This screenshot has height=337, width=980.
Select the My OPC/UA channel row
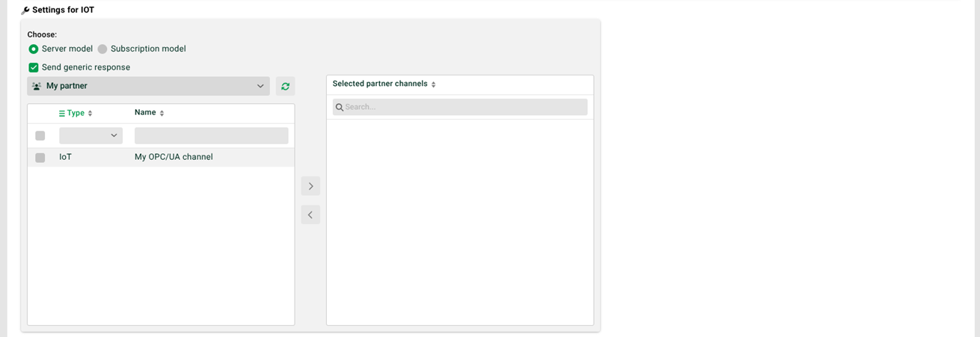pos(161,157)
